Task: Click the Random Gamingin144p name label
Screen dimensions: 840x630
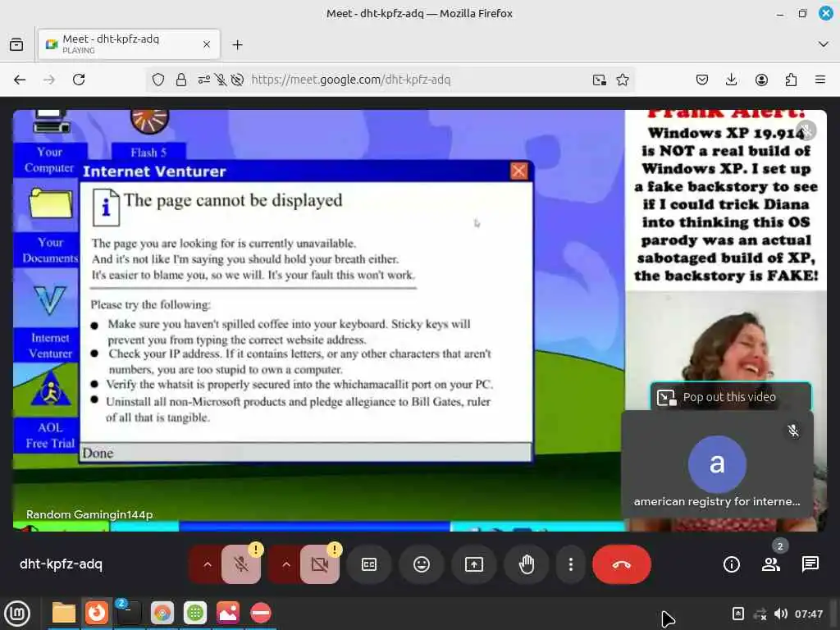Action: coord(89,514)
